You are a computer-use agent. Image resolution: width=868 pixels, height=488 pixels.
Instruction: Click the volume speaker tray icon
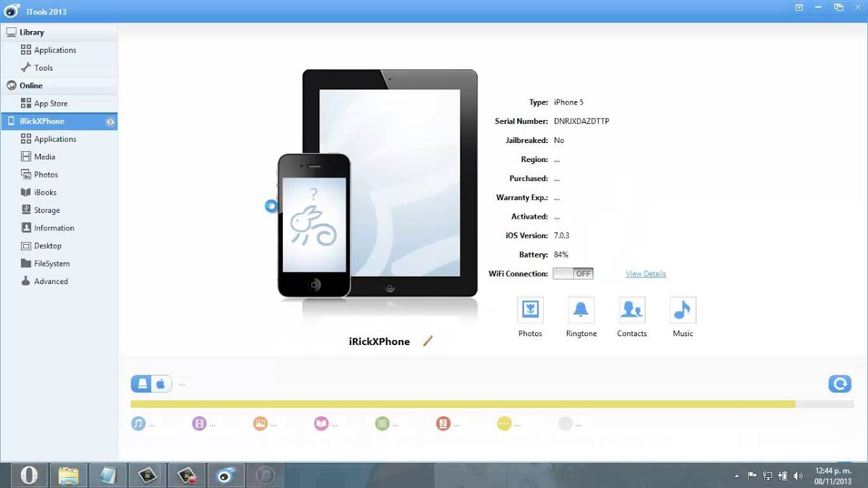[x=798, y=476]
